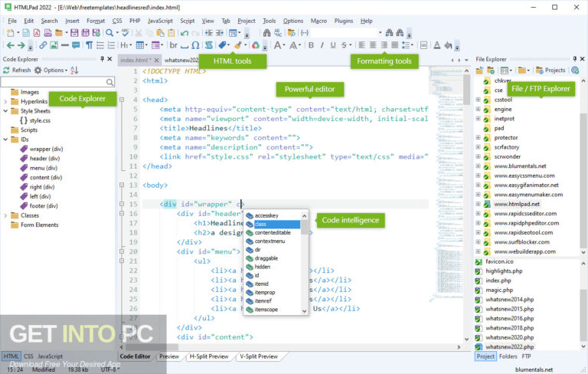Switch to the H-Split Preview tab
The width and height of the screenshot is (588, 374).
[209, 356]
